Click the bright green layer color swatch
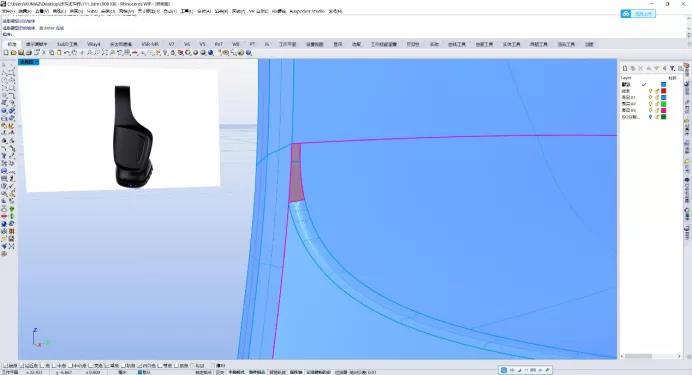The width and height of the screenshot is (692, 375). pyautogui.click(x=663, y=104)
